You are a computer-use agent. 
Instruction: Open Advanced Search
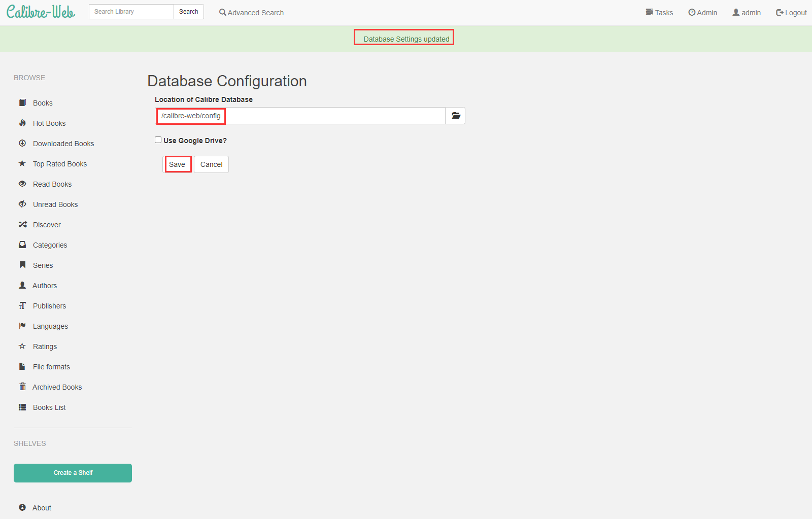click(x=251, y=13)
